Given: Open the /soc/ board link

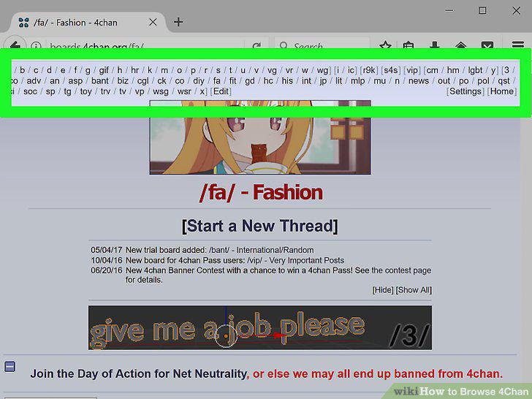Looking at the screenshot, I should point(30,91).
